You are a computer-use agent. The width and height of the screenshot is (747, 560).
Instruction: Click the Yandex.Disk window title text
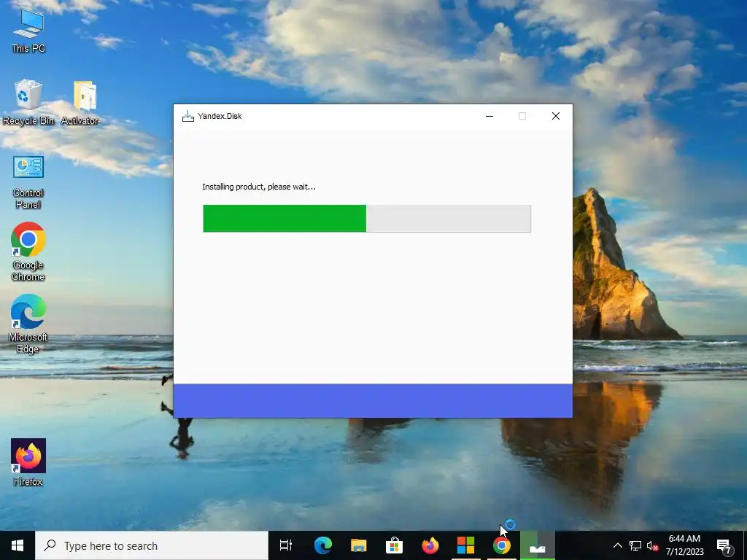[x=220, y=116]
